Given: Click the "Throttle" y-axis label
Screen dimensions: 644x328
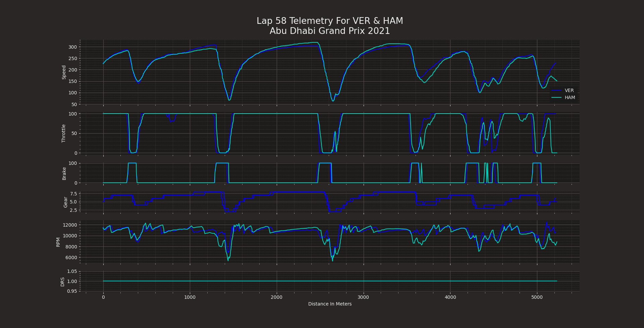Looking at the screenshot, I should click(x=64, y=133).
